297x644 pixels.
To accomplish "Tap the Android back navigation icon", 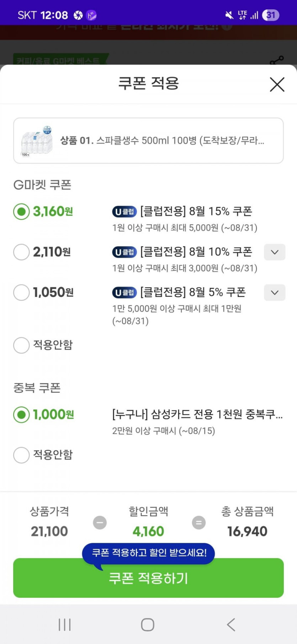I will [231, 624].
